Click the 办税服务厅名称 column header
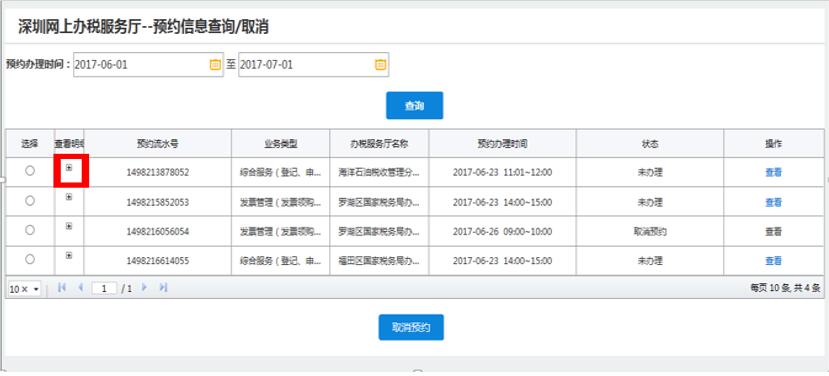This screenshot has width=829, height=376. coord(380,143)
